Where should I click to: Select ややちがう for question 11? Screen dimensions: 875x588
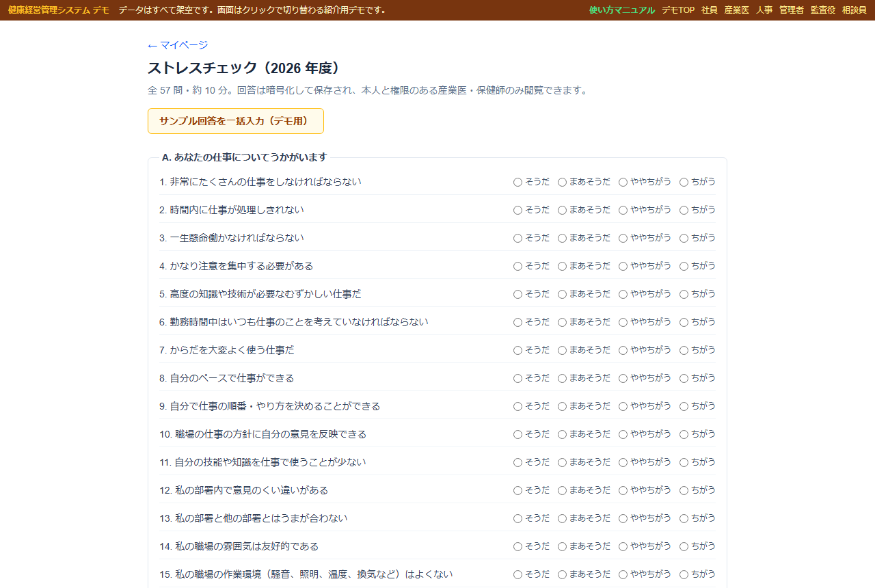pyautogui.click(x=623, y=462)
